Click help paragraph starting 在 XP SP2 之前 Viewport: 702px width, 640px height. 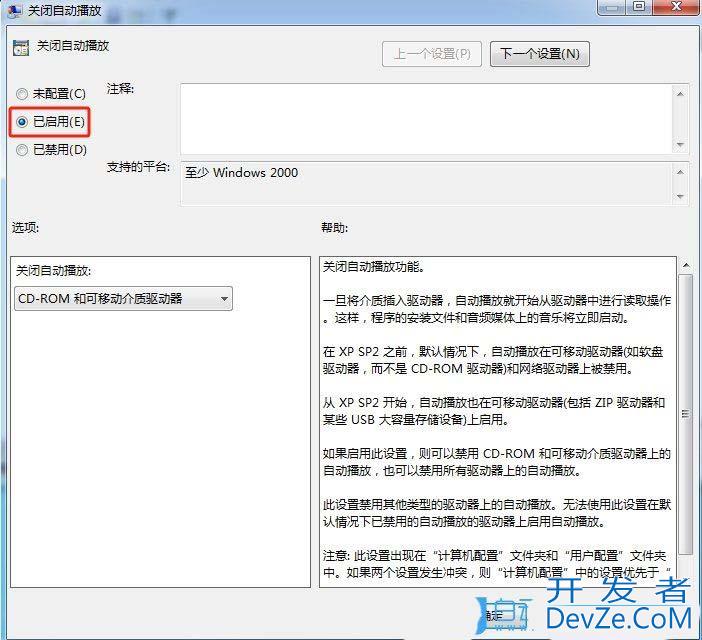click(492, 360)
